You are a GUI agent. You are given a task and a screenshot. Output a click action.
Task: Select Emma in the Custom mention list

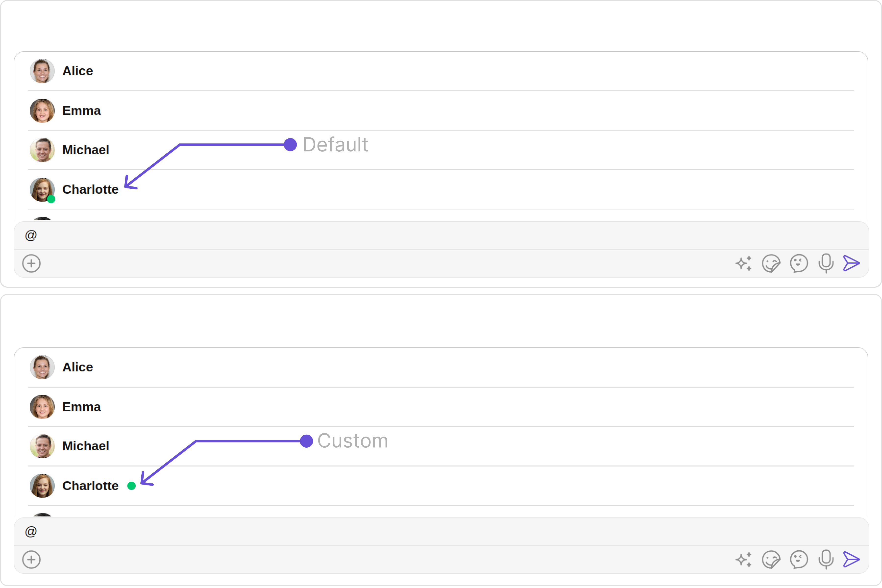441,407
